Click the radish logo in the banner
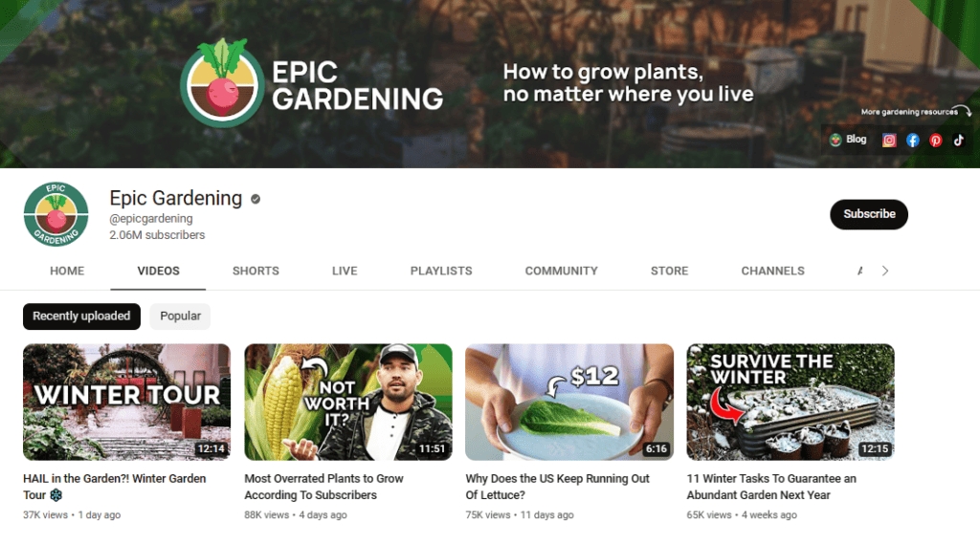The height and width of the screenshot is (546, 980). coord(222,84)
